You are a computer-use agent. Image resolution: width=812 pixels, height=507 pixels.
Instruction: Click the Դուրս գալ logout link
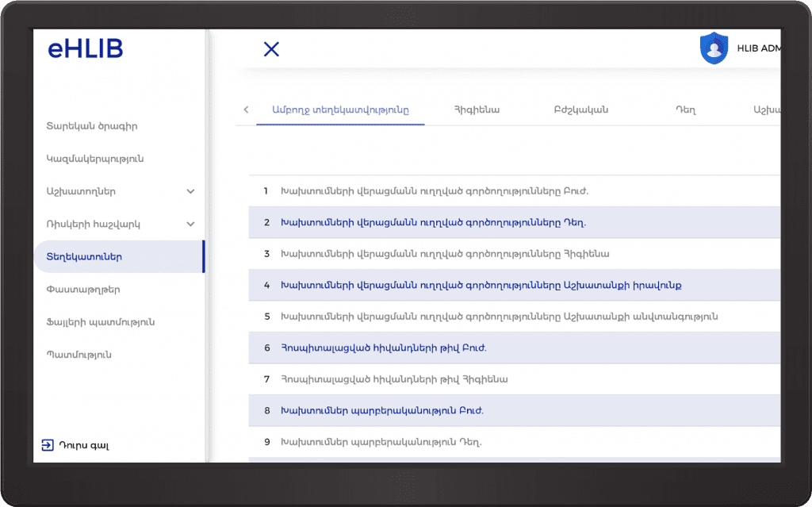point(83,445)
